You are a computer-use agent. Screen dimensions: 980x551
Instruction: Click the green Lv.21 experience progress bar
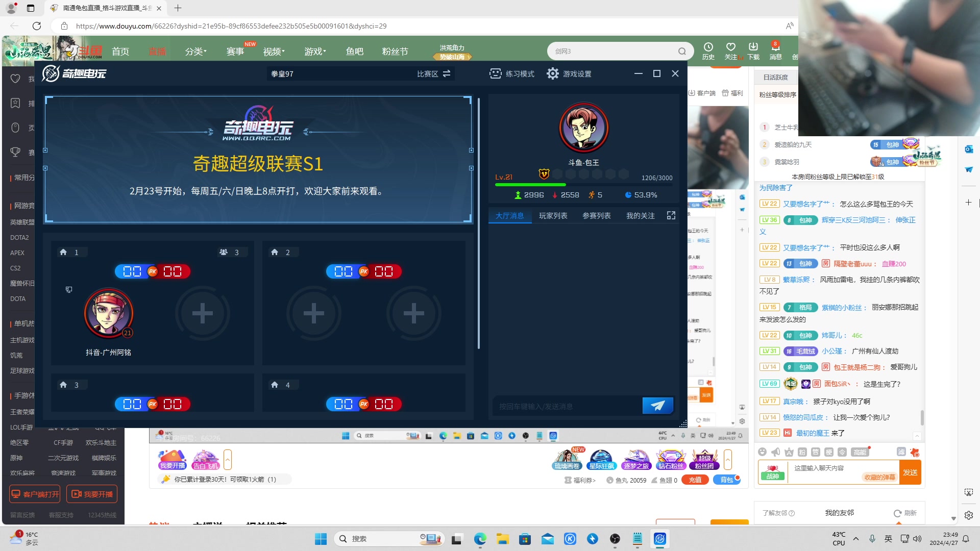click(x=531, y=185)
